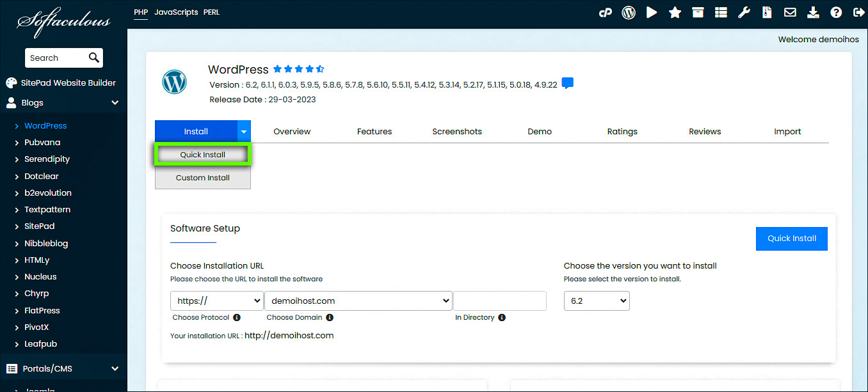Switch to the Screenshots tab
868x392 pixels.
click(x=456, y=132)
